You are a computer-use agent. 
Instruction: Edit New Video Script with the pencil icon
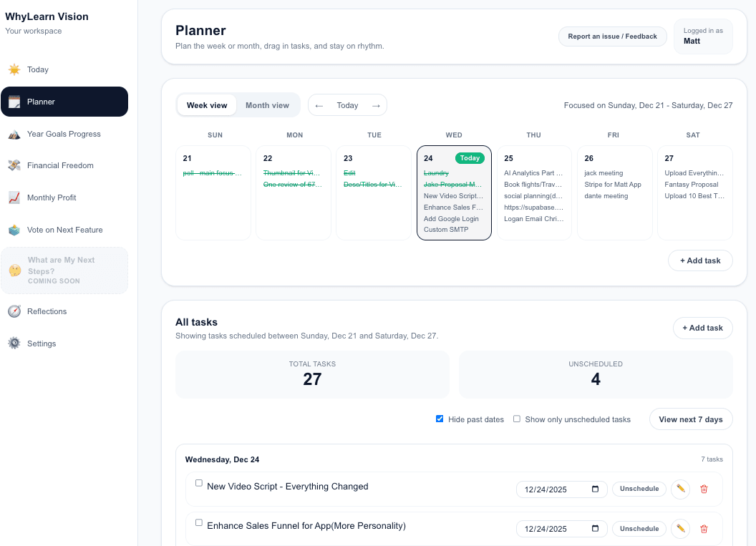tap(679, 489)
